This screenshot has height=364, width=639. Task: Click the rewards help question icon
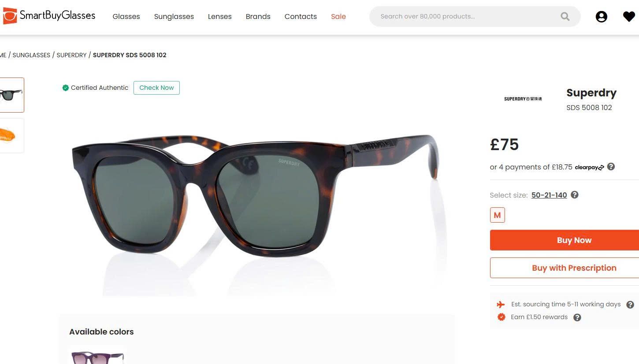577,317
